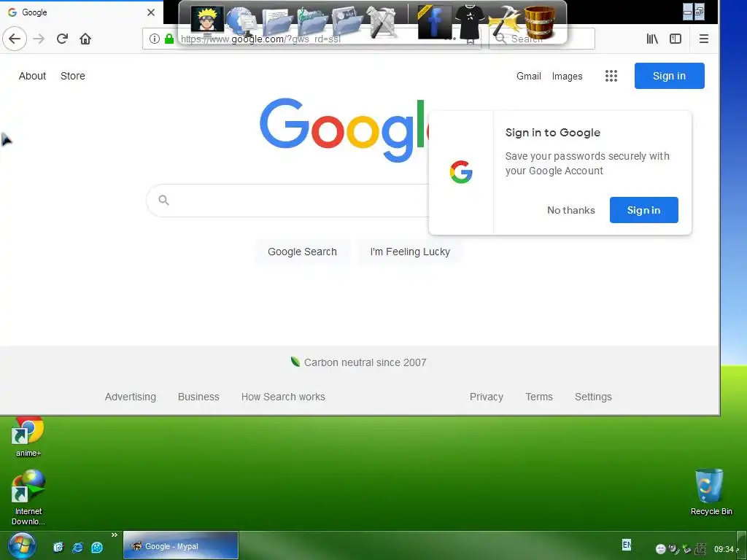
Task: Click the Google G logo in the popup
Action: [461, 172]
